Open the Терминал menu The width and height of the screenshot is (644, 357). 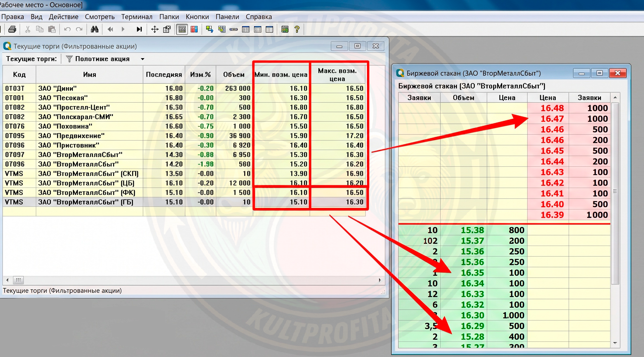(x=137, y=17)
